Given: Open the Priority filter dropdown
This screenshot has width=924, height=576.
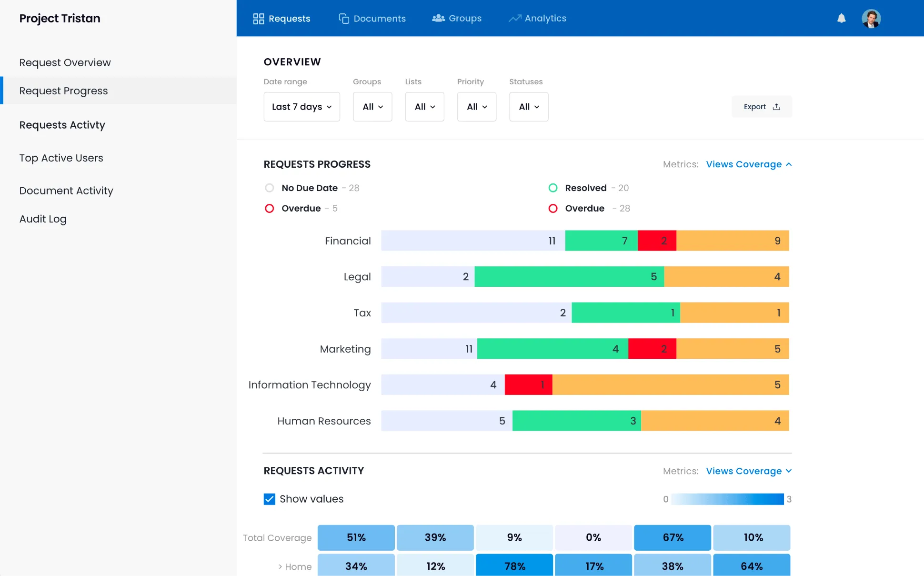Looking at the screenshot, I should click(x=476, y=107).
